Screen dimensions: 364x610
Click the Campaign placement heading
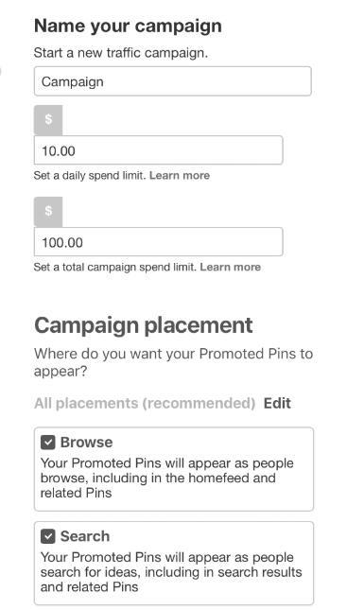point(144,325)
